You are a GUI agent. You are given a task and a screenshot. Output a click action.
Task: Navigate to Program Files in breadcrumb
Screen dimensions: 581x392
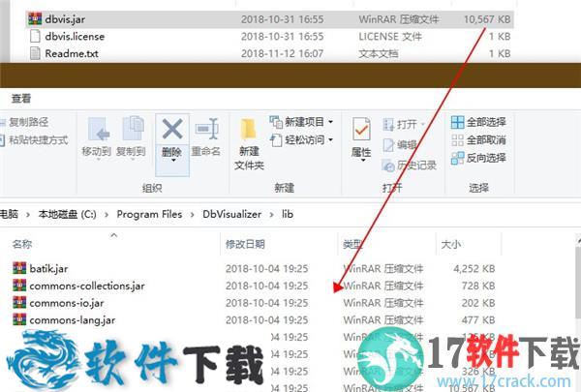click(149, 214)
